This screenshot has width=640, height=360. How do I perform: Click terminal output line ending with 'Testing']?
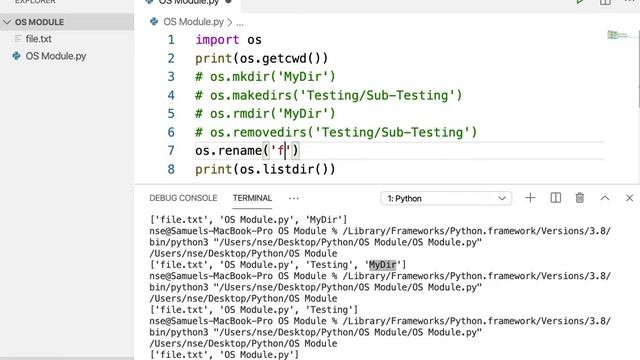[x=253, y=310]
